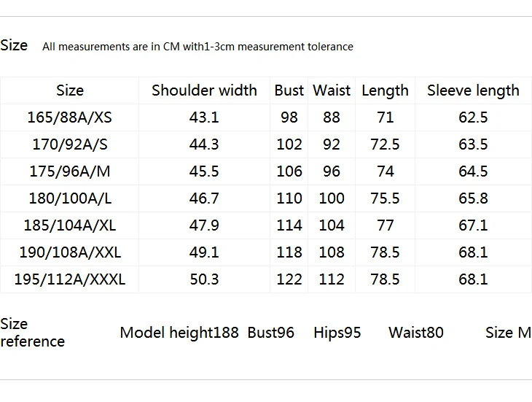Viewport: 532px width, 402px height.
Task: Click the 175/96A/M size cell
Action: click(70, 171)
